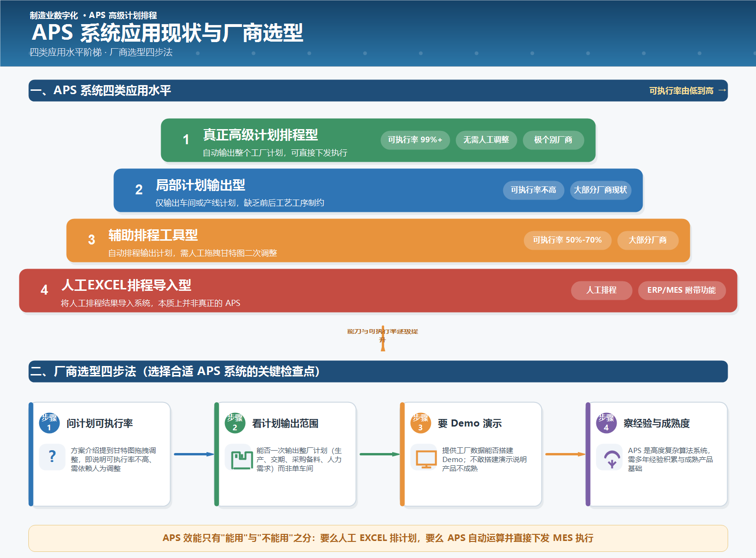Click the description 自动排程输出计划，需人工拖拽甘特图二次调整
This screenshot has width=756, height=558.
[193, 253]
